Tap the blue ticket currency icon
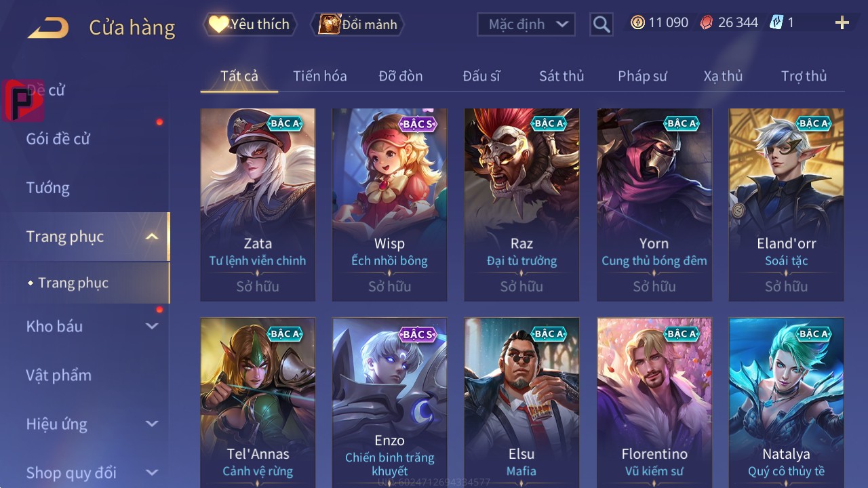The image size is (868, 488). pos(776,22)
